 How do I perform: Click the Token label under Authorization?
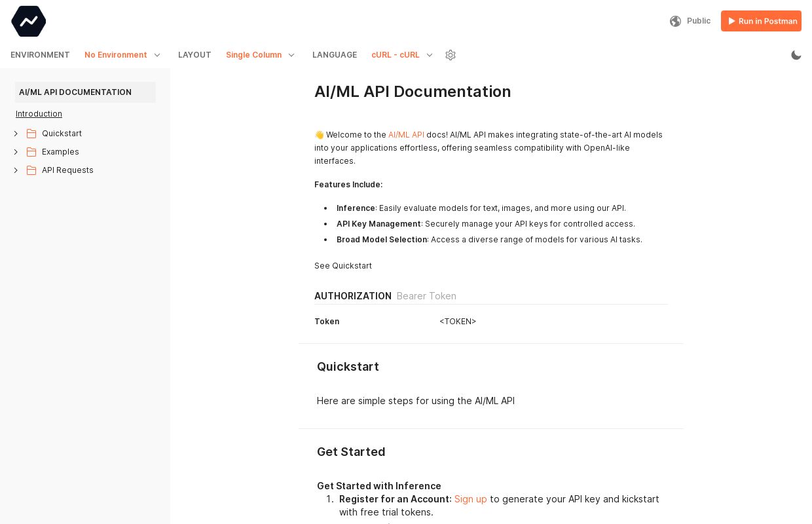coord(327,322)
